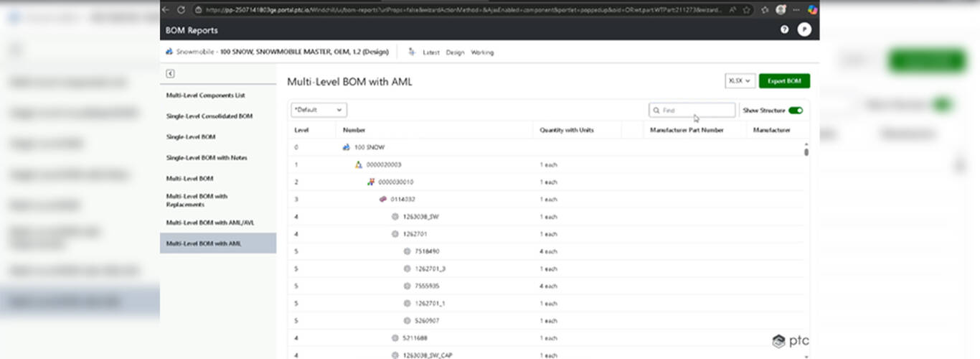Select Multi-Level BOM with AML/AVL report
The image size is (980, 359).
tap(210, 223)
